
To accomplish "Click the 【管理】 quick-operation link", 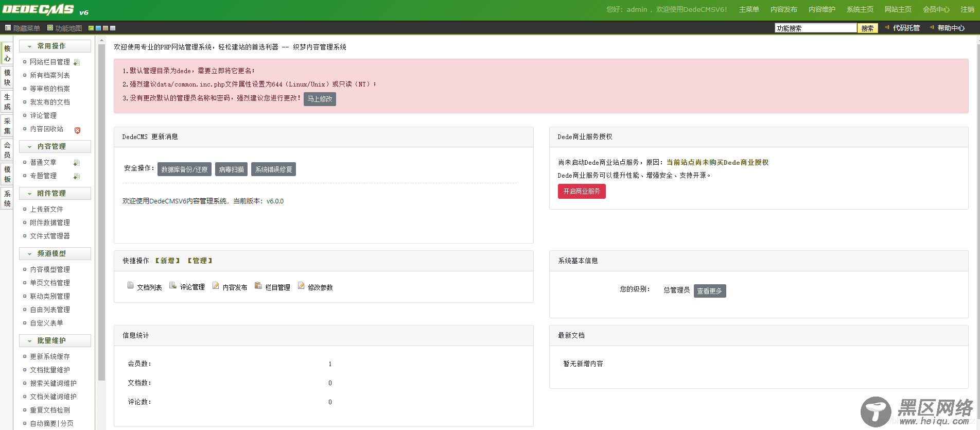I will pos(200,261).
